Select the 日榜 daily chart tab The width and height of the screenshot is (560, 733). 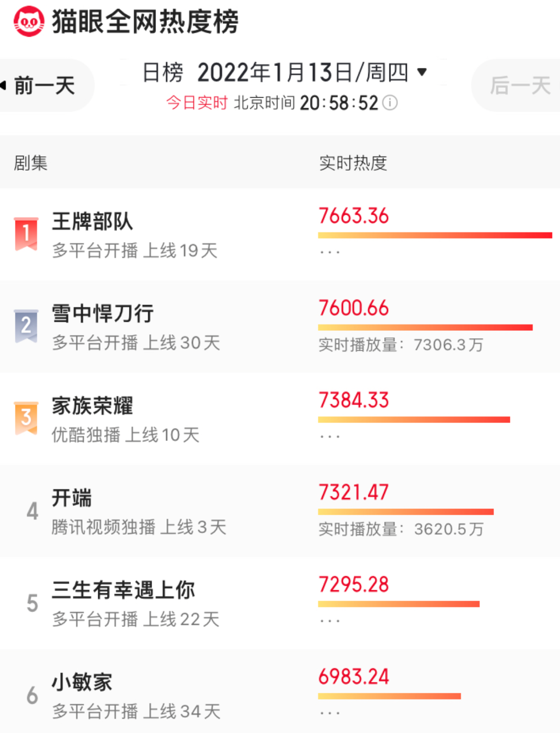(163, 72)
